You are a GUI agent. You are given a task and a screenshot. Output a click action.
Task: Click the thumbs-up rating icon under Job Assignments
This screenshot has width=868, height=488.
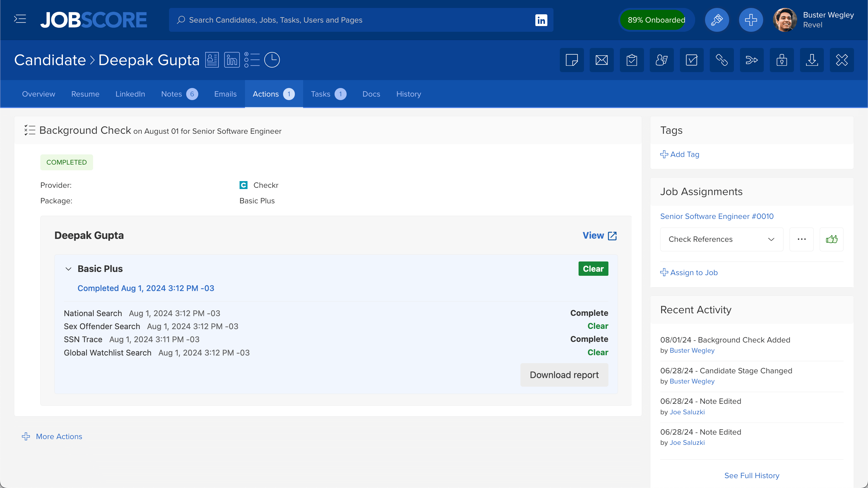click(x=831, y=239)
